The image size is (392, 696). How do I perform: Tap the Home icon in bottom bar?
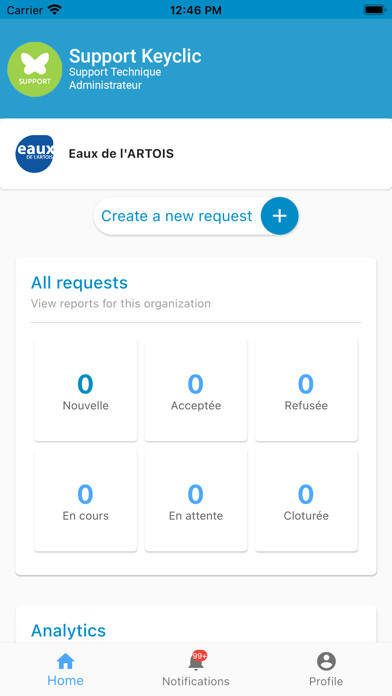65,661
